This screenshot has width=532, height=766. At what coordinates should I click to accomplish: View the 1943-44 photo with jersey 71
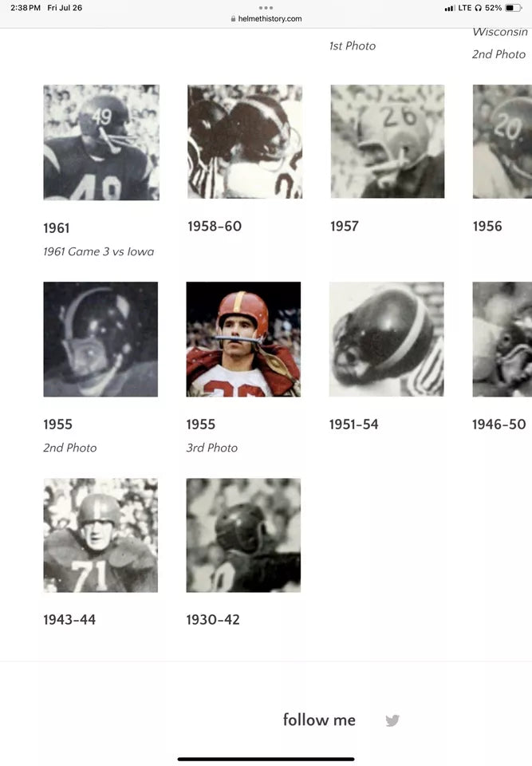100,535
